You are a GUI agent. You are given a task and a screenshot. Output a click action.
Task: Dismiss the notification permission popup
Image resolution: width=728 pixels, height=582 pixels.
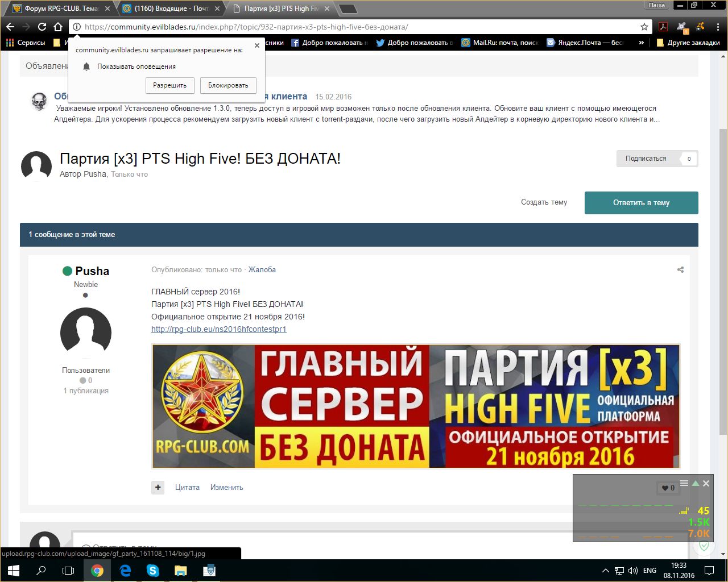257,45
